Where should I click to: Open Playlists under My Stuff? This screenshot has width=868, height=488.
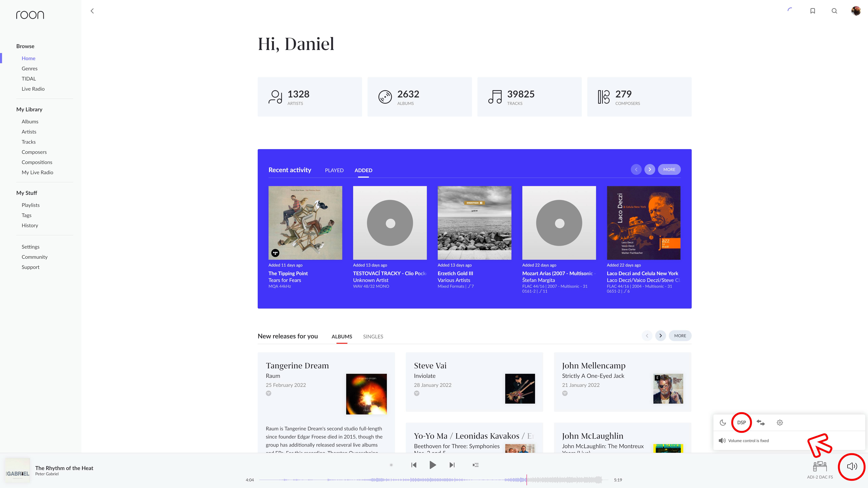[x=31, y=205]
